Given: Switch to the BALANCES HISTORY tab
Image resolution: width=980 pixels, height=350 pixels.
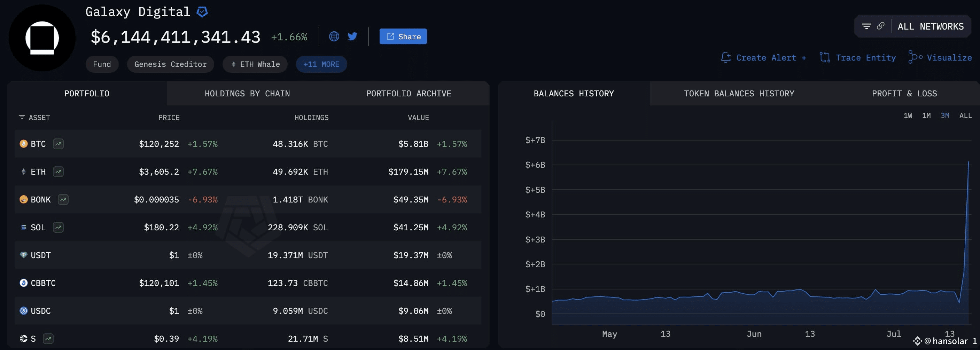Looking at the screenshot, I should coord(574,94).
